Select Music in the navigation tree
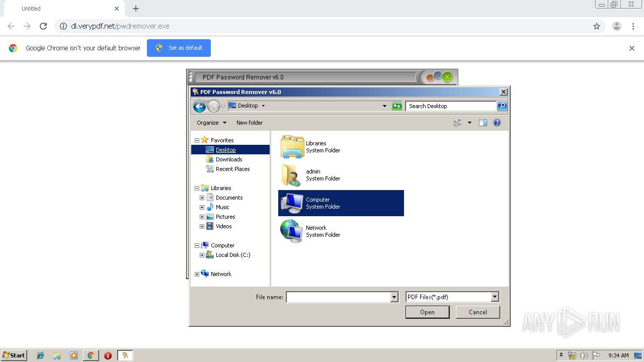This screenshot has height=362, width=644. pyautogui.click(x=222, y=207)
